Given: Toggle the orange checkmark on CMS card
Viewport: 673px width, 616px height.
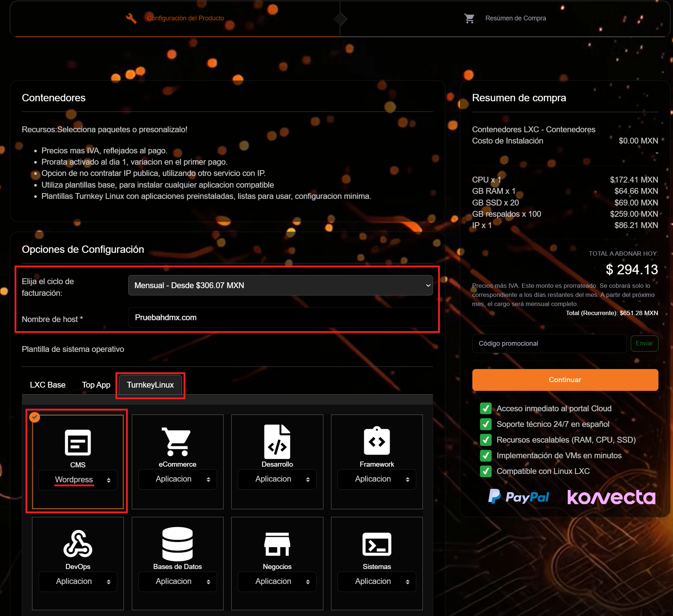Looking at the screenshot, I should pos(35,417).
